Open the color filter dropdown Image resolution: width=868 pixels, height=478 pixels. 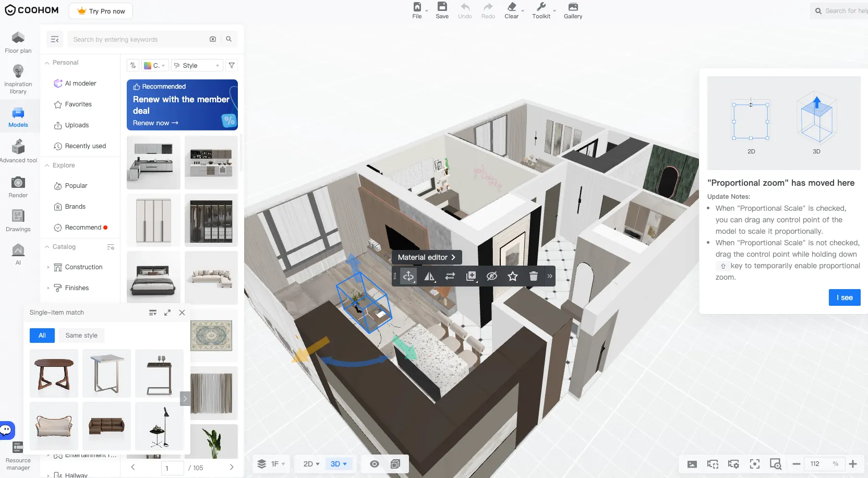click(154, 65)
